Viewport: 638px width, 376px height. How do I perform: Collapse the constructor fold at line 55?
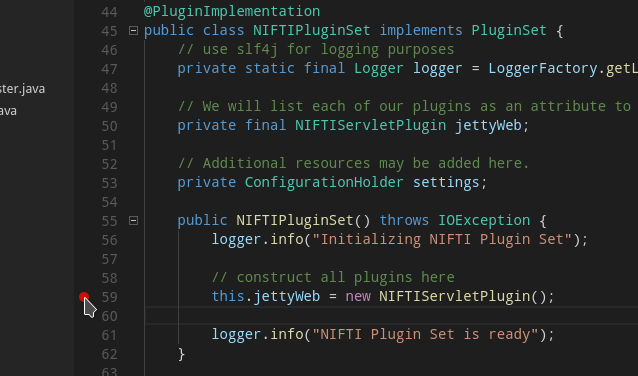133,221
